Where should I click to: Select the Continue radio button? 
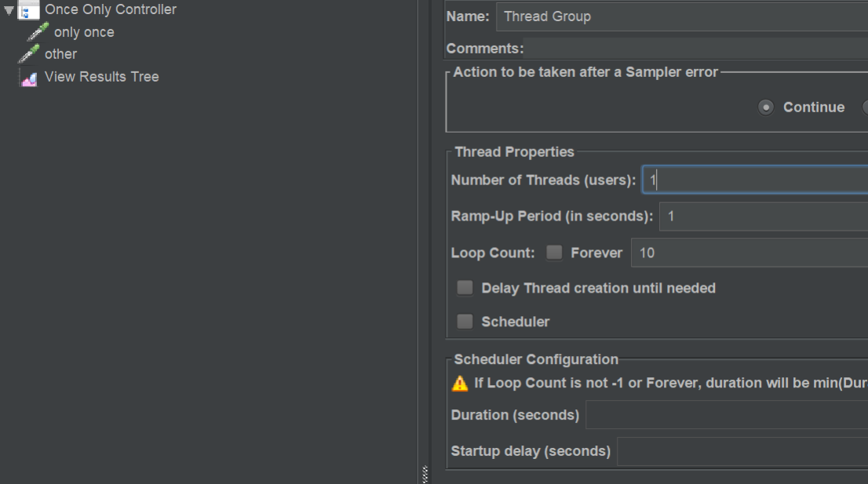click(x=766, y=107)
